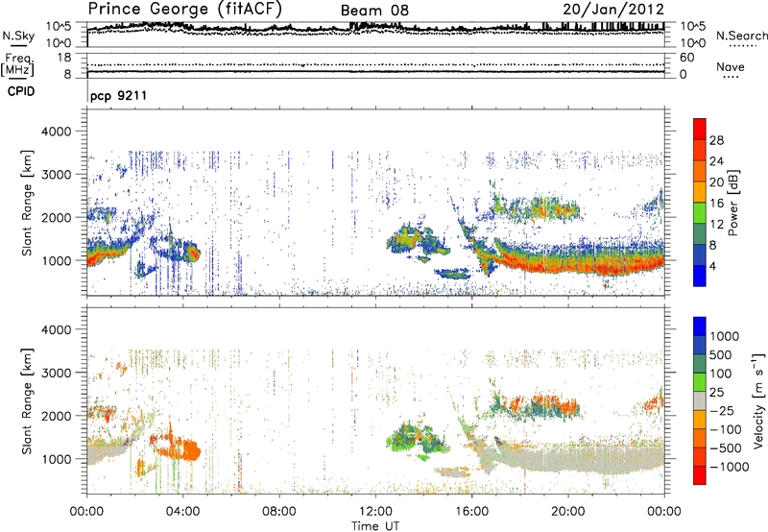Click the '12:00' time axis tick

click(375, 512)
